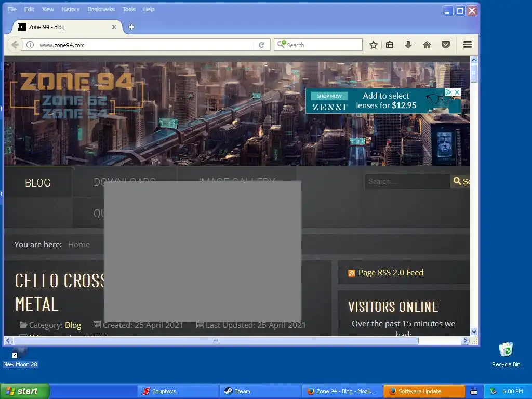Bookmark this page with star icon
Viewport: 532px width, 399px height.
click(x=374, y=45)
